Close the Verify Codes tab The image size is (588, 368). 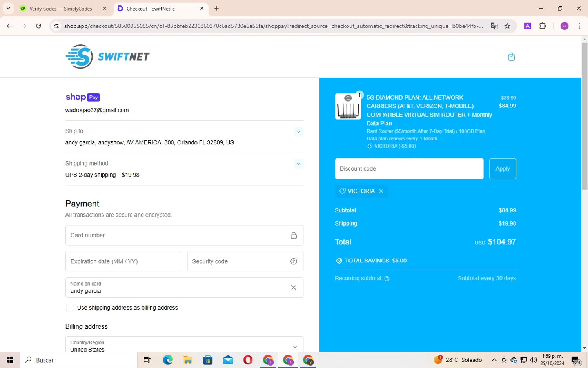(x=105, y=8)
